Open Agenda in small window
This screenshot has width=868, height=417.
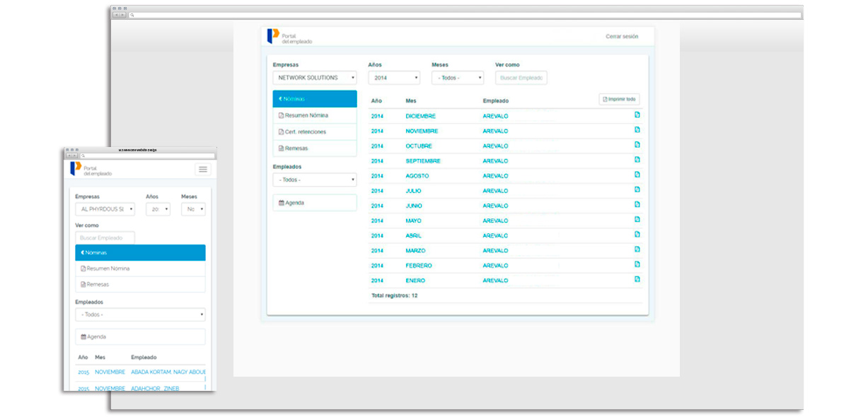click(140, 336)
